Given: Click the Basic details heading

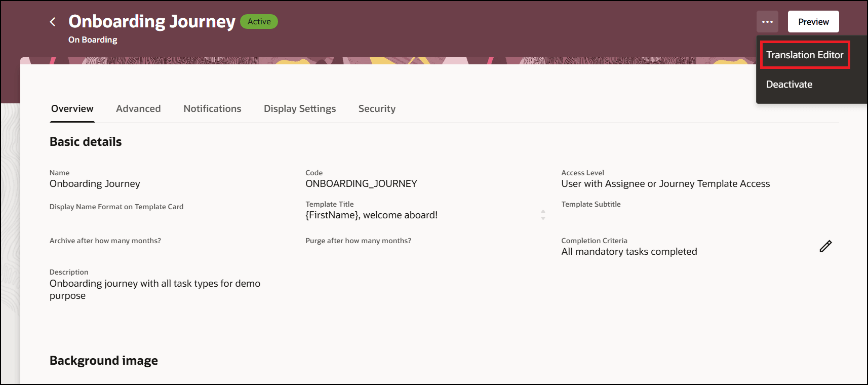Looking at the screenshot, I should (x=86, y=142).
